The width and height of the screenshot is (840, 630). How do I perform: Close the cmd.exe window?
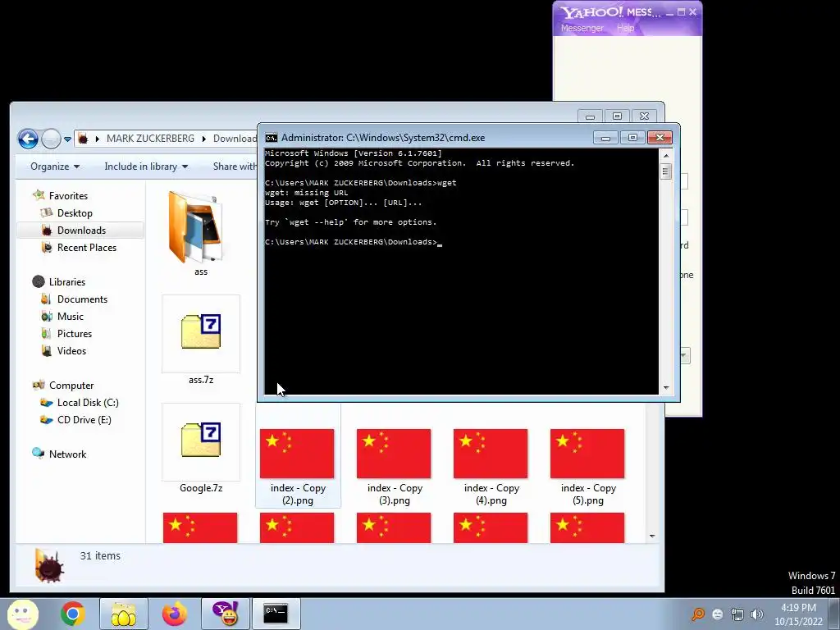(660, 138)
